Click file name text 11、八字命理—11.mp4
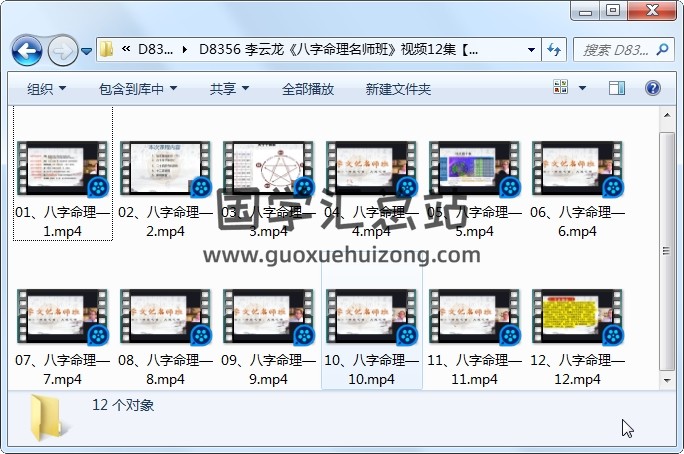Image resolution: width=684 pixels, height=454 pixels. 474,369
